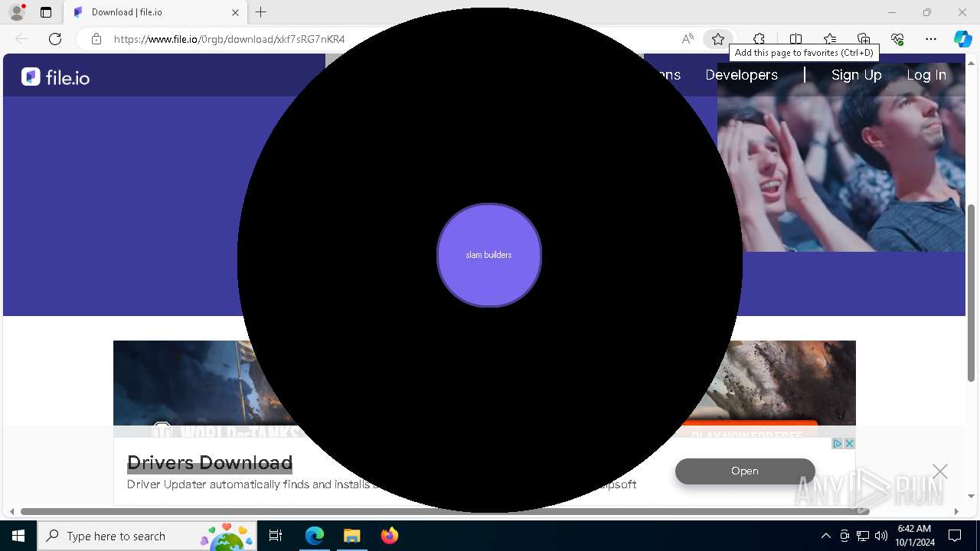
Task: Open Task View on taskbar
Action: pyautogui.click(x=276, y=536)
